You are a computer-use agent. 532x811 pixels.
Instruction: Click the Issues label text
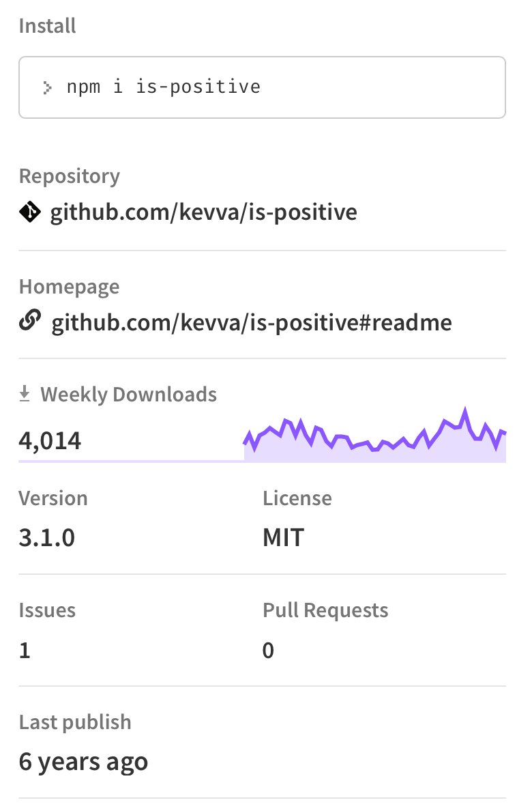(47, 610)
